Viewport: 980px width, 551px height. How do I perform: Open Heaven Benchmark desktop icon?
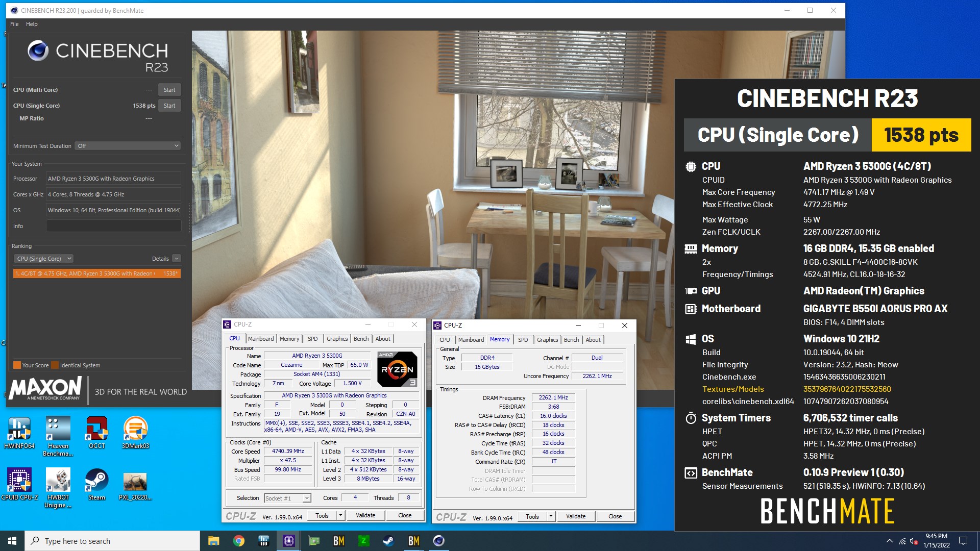click(58, 436)
